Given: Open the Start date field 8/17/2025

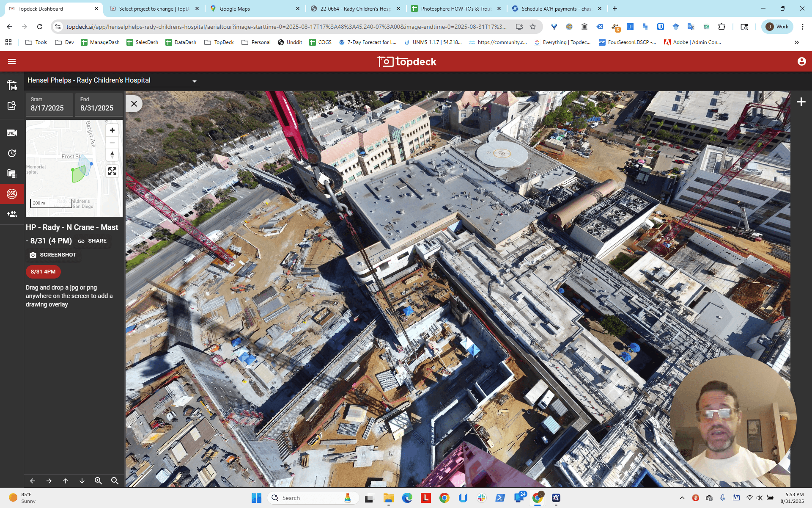Looking at the screenshot, I should coord(49,104).
